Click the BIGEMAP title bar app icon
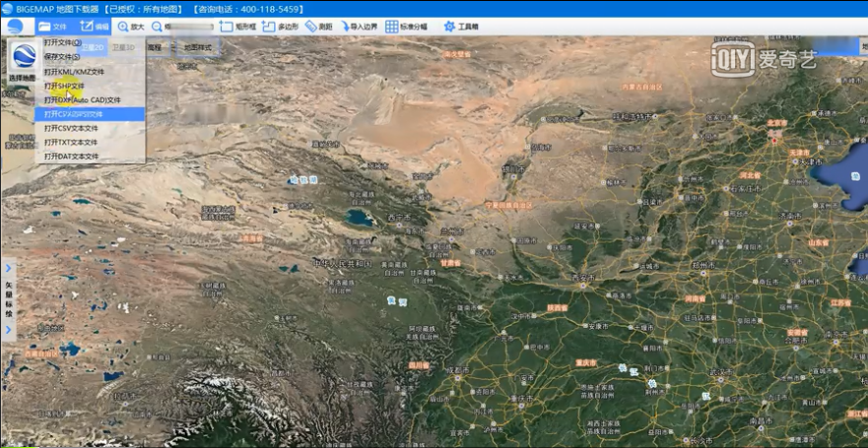The width and height of the screenshot is (868, 448). click(x=7, y=9)
